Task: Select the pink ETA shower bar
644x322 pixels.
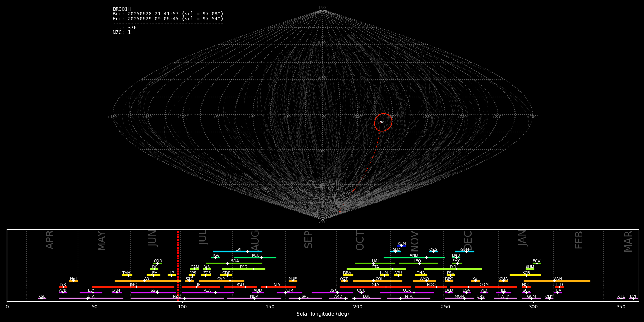Action: tap(91, 298)
